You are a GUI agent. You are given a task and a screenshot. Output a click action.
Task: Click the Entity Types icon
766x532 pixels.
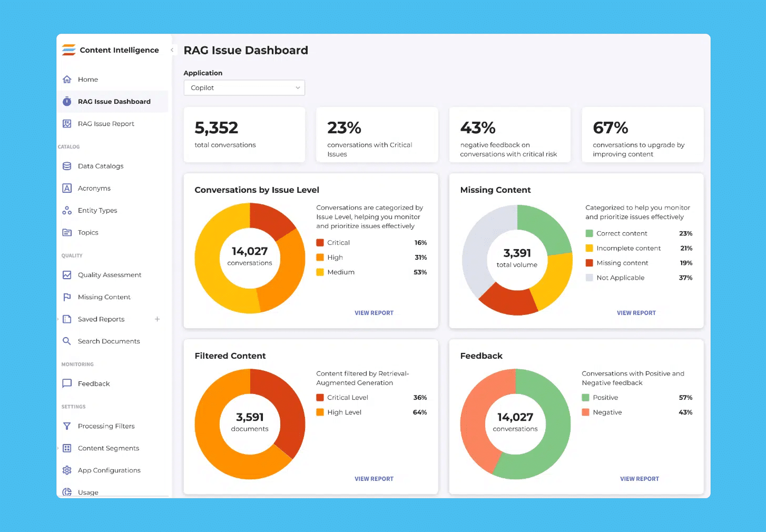pyautogui.click(x=67, y=210)
